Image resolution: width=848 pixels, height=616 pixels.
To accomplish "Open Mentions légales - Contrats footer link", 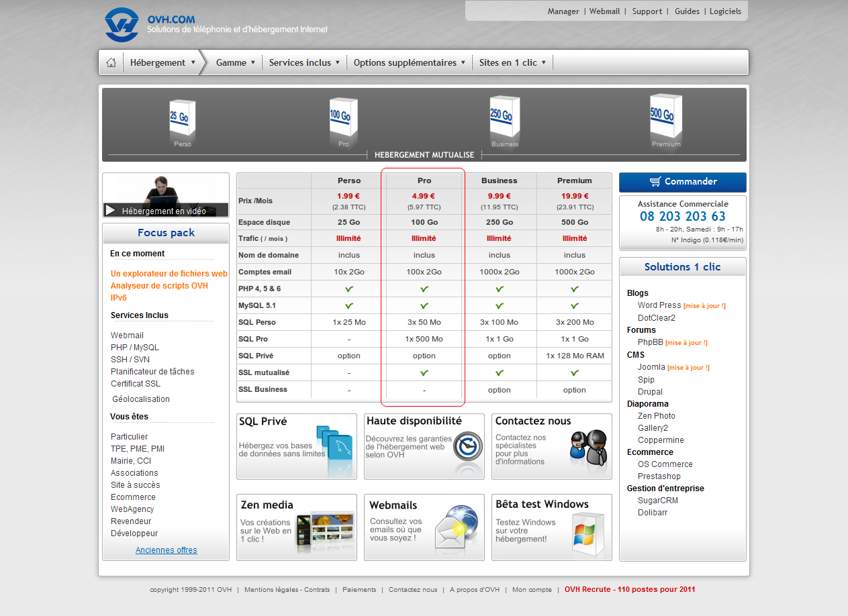I will click(287, 590).
